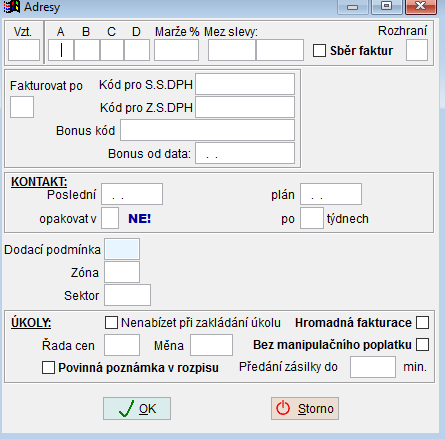Click the Adresy application icon in title bar

point(12,6)
